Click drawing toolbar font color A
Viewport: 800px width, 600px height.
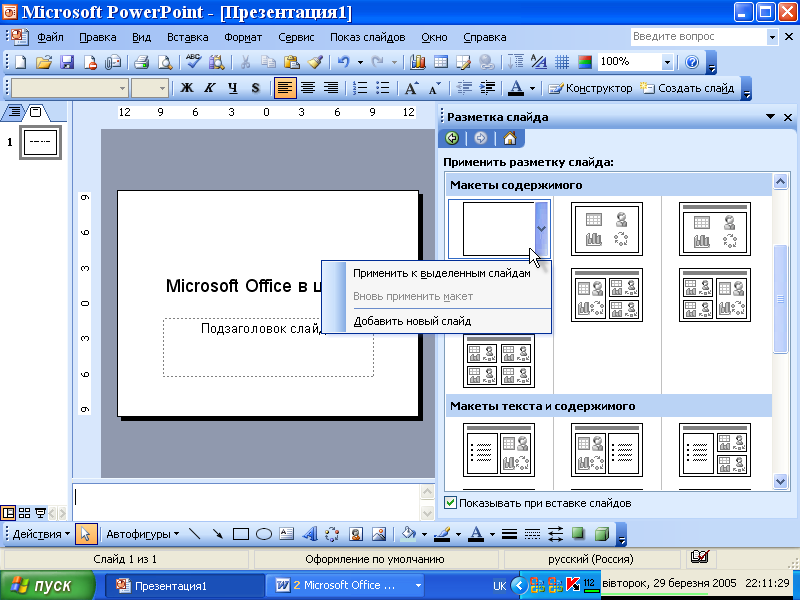click(x=476, y=534)
